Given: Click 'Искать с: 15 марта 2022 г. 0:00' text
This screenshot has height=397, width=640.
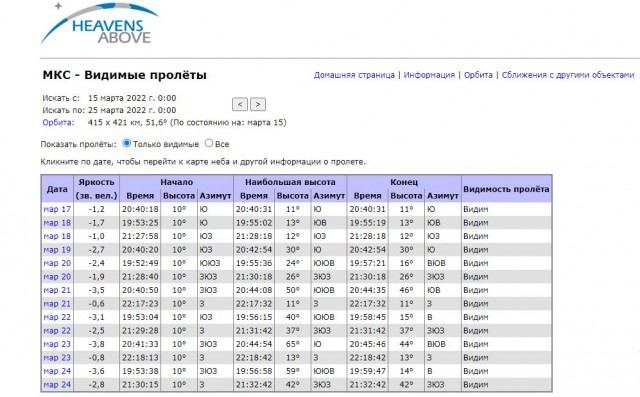Looking at the screenshot, I should click(109, 98).
